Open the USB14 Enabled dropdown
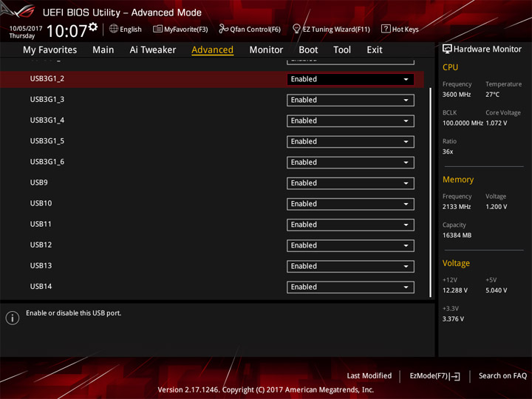The width and height of the screenshot is (532, 399). click(350, 287)
